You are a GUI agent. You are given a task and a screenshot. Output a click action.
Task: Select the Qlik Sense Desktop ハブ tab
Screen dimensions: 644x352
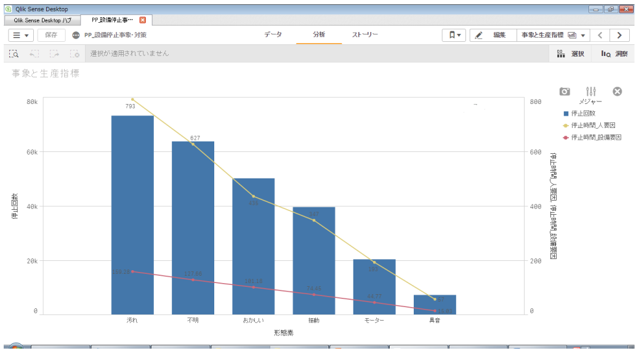(42, 20)
